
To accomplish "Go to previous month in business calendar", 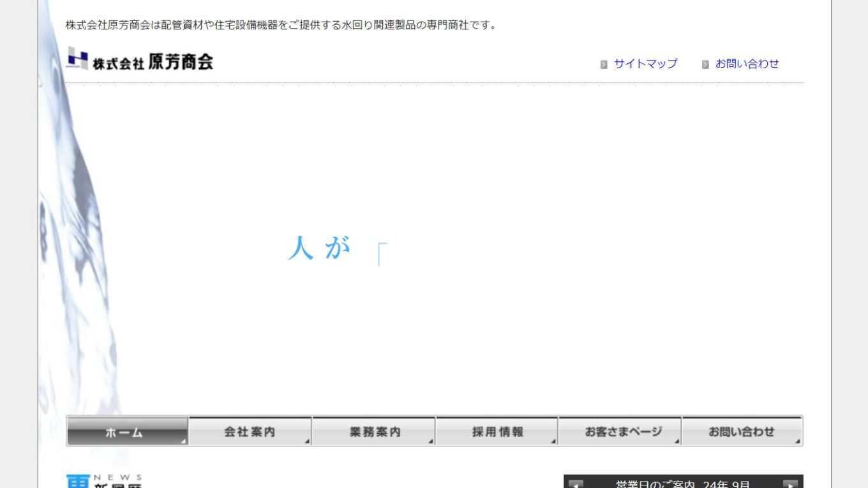I will point(576,484).
